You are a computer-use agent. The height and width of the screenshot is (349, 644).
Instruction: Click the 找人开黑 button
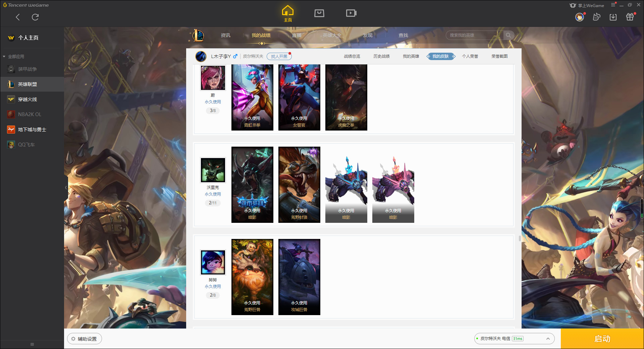[279, 56]
